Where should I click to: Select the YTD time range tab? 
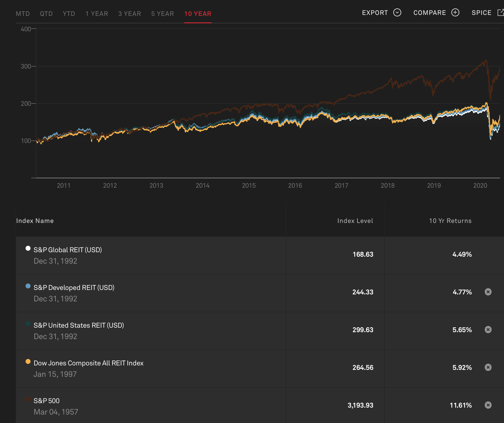click(x=69, y=14)
